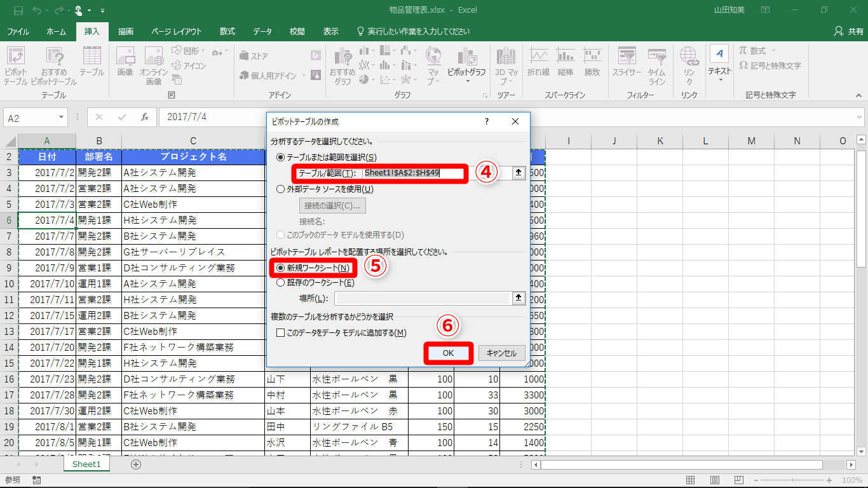Click the 山田知美 account name
The width and height of the screenshot is (868, 488).
(731, 11)
